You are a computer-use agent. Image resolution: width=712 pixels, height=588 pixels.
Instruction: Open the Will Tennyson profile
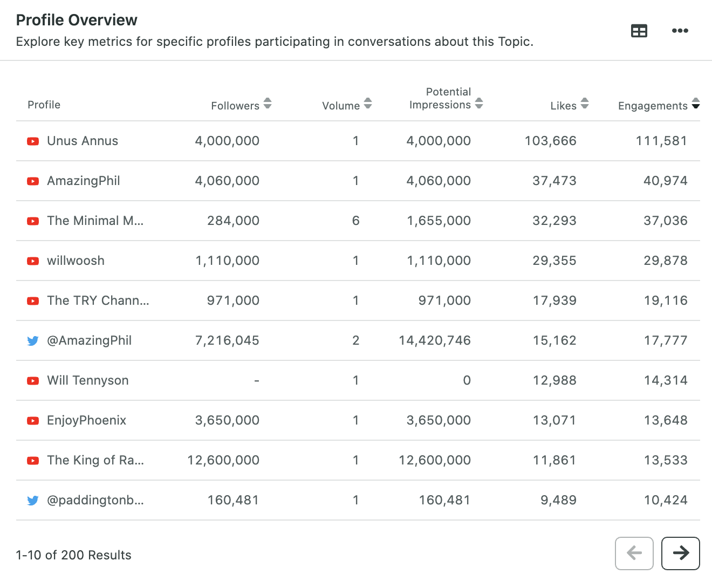coord(88,380)
